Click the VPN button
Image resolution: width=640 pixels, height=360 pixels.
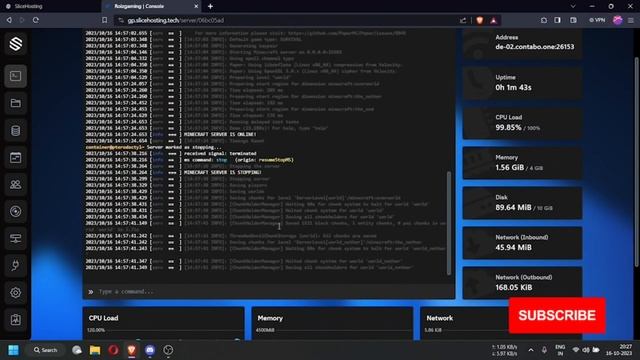click(x=597, y=20)
